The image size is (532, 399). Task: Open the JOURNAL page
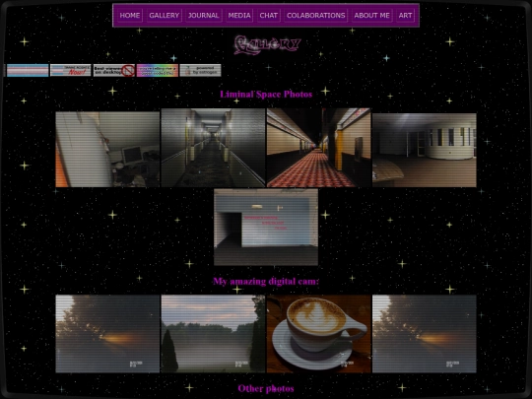(x=204, y=16)
